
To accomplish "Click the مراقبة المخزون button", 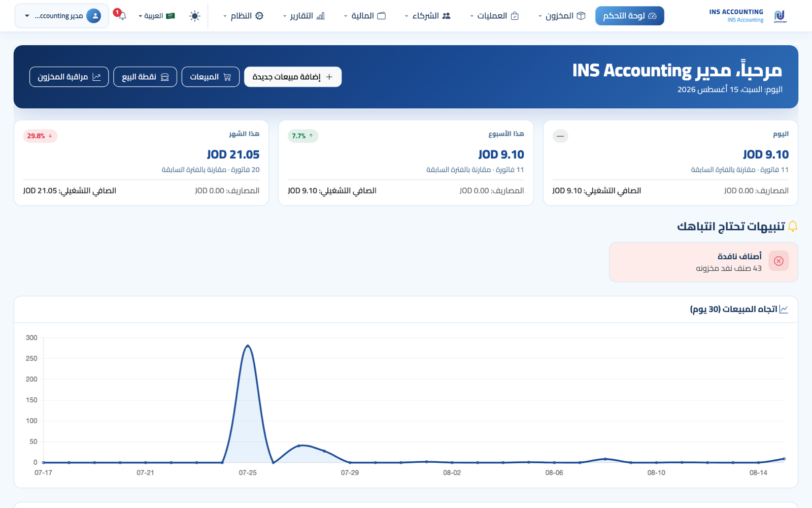I will coord(69,77).
